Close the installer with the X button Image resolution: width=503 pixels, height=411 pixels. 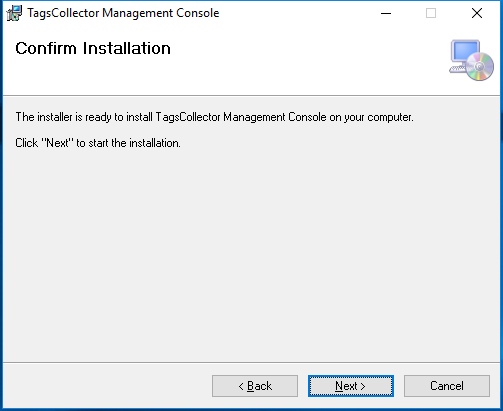pos(477,13)
